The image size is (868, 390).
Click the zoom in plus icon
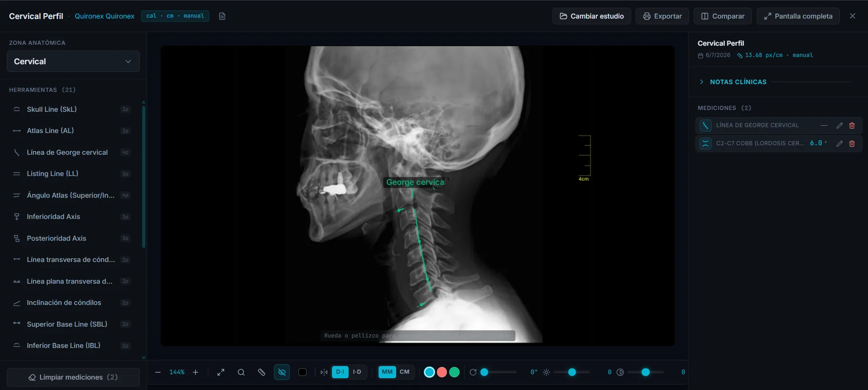(196, 372)
